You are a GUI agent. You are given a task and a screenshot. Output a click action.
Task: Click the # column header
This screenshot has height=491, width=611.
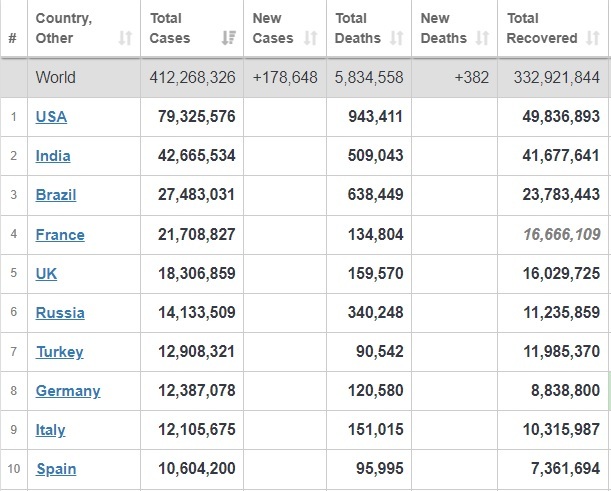(12, 38)
